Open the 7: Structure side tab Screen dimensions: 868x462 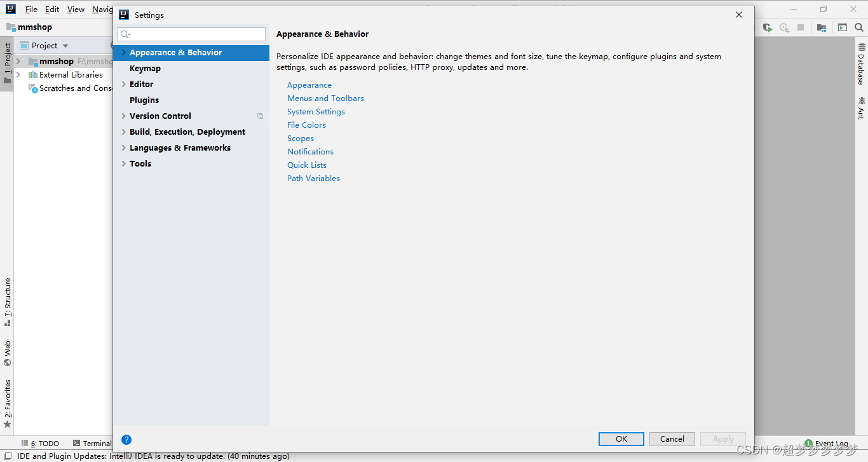pos(7,302)
